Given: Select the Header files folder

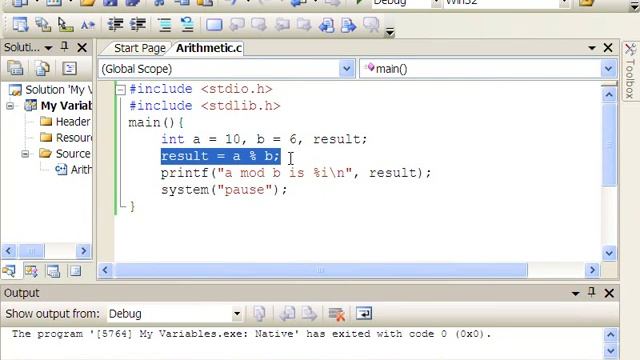Looking at the screenshot, I should 73,122.
